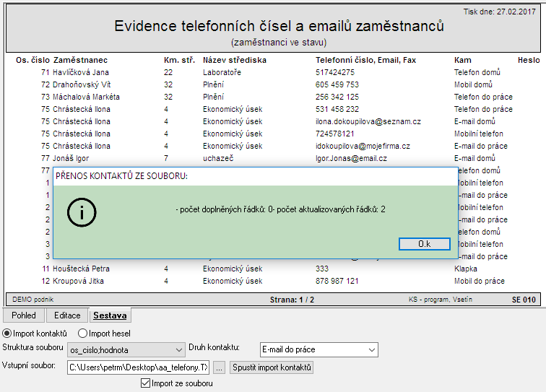Select the Import kontaktů radio button
Image resolution: width=546 pixels, height=392 pixels.
[x=6, y=334]
